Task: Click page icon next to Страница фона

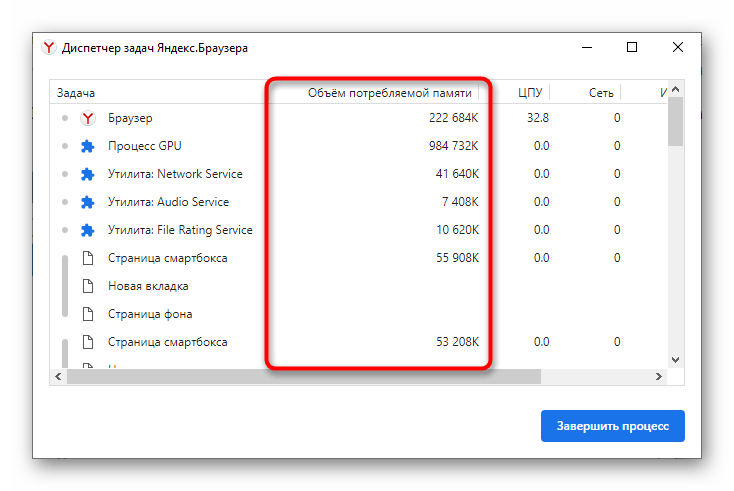Action: tap(88, 314)
